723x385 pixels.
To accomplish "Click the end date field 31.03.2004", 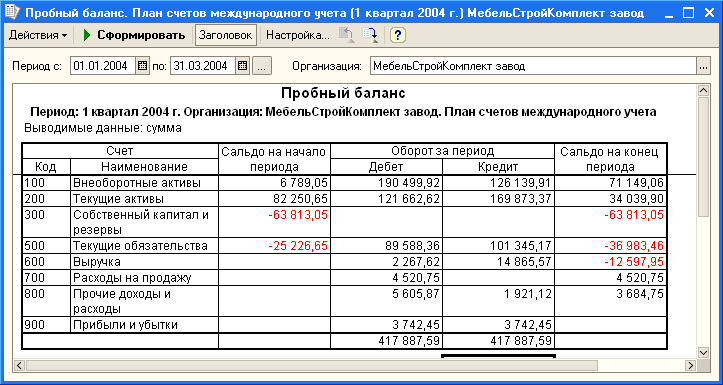I will [203, 66].
